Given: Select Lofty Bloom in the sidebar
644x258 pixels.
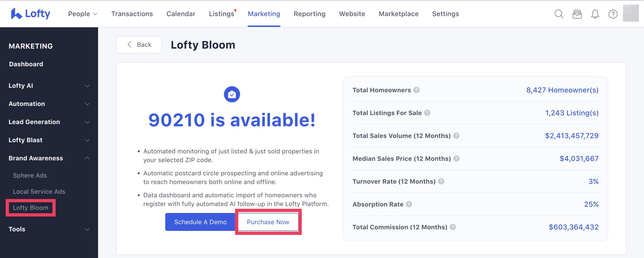Looking at the screenshot, I should pos(30,208).
